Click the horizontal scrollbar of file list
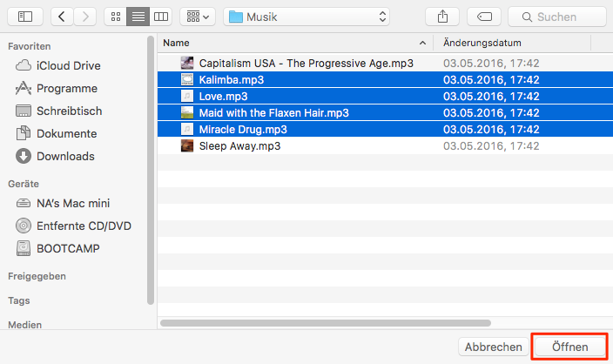Screen dimensions: 613x364 point(326,323)
